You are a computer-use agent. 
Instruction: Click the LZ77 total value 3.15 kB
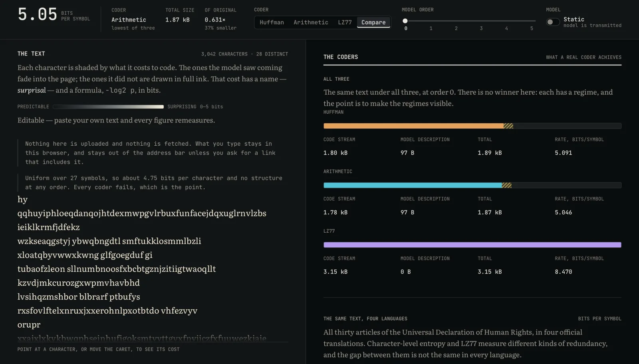click(490, 272)
